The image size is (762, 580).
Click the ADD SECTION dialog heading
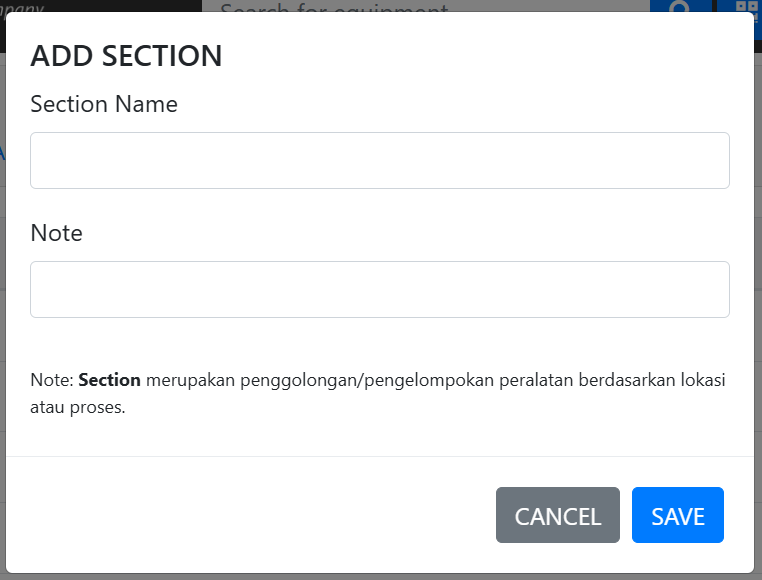click(x=126, y=56)
